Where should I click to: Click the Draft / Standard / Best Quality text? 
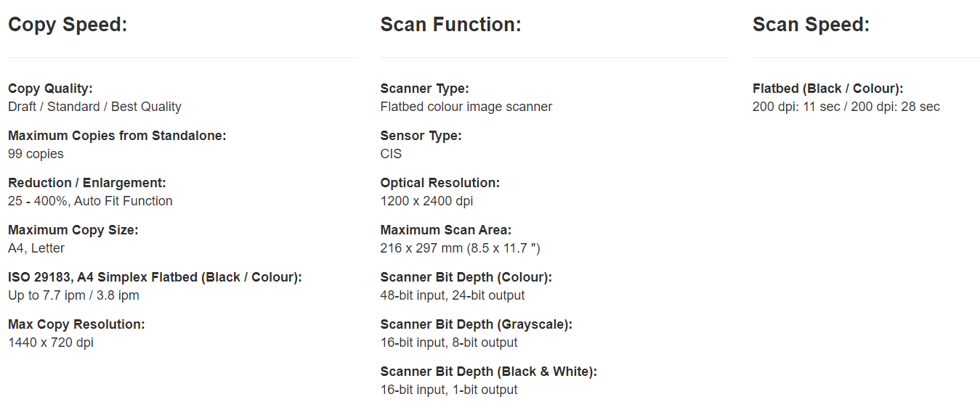pyautogui.click(x=94, y=107)
